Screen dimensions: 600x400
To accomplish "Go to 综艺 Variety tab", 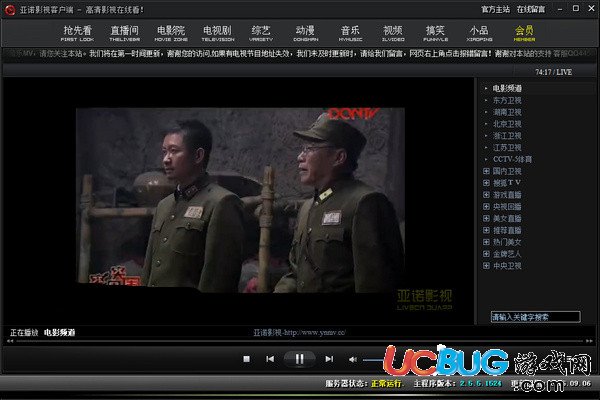I will pyautogui.click(x=261, y=33).
